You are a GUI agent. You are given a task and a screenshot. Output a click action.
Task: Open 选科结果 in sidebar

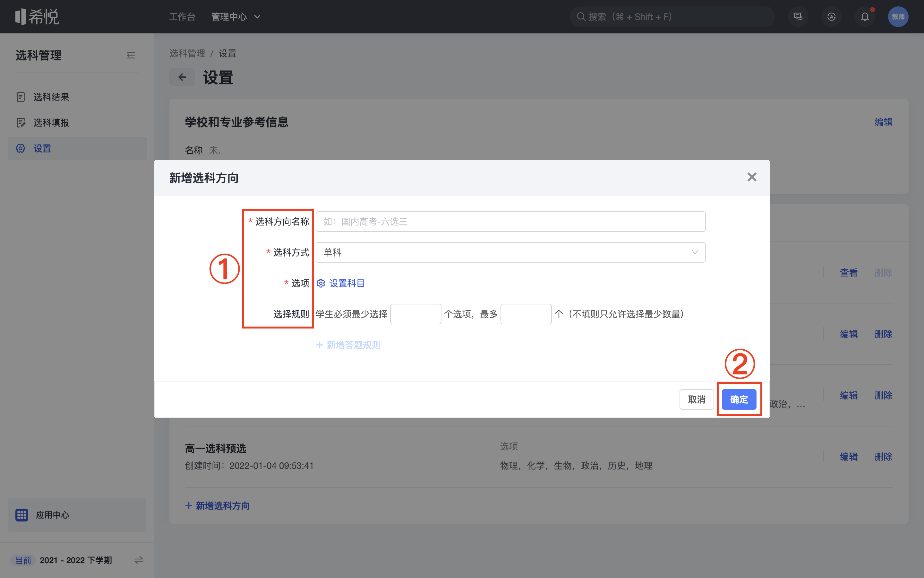coord(77,97)
